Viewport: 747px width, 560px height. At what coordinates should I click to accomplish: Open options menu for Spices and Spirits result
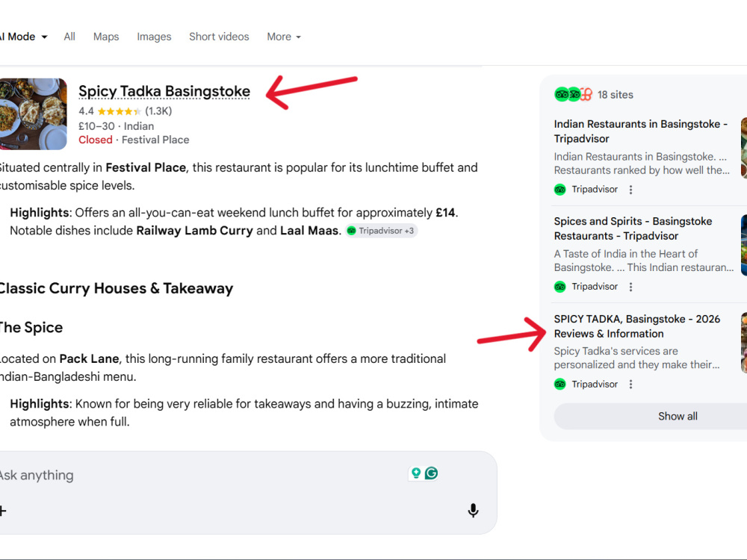pos(630,287)
